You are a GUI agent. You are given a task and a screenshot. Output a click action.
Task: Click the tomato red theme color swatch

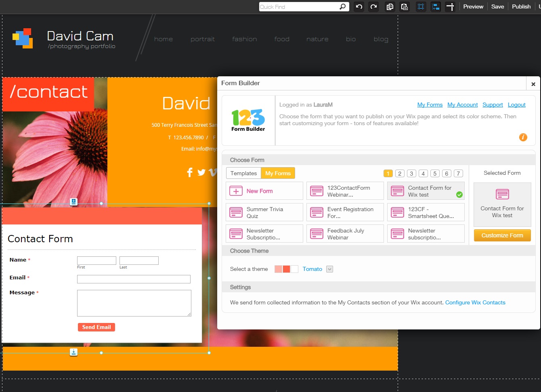coord(286,269)
